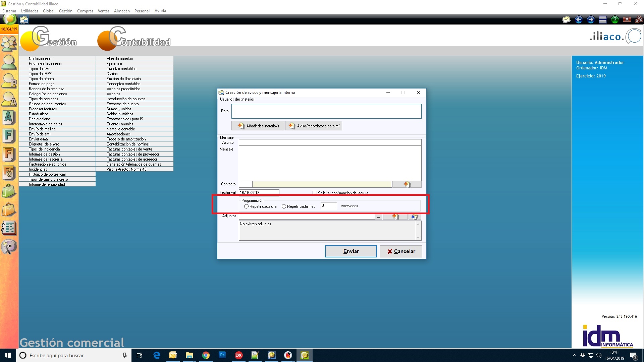
Task: Click the contact lookup icon button
Action: pyautogui.click(x=407, y=184)
